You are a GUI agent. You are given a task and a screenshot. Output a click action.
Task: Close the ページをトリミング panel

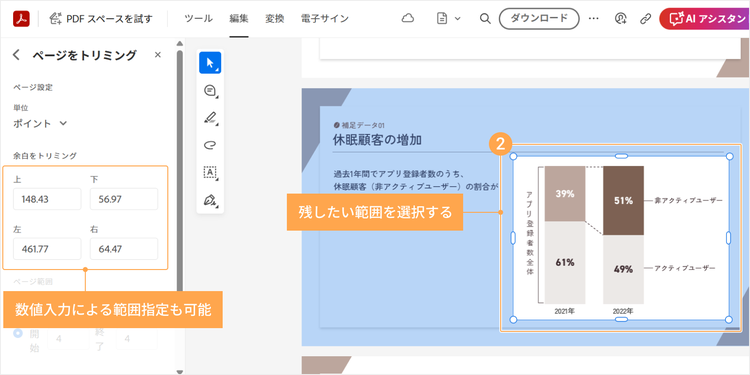[x=158, y=55]
